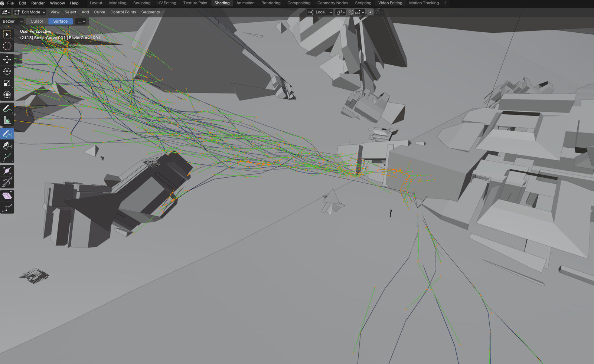Expand the Bézier curve type dropdown

click(12, 21)
